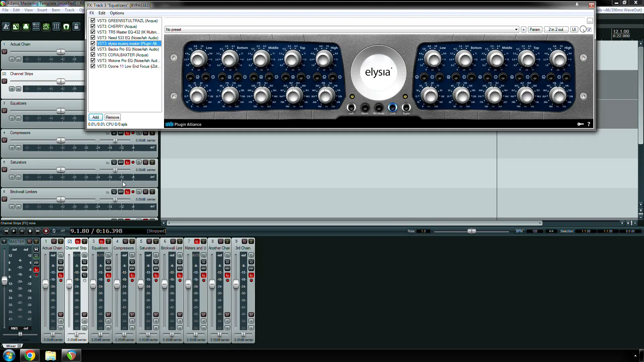
Task: Click the input button on Channel Strips track
Action: 18,89
